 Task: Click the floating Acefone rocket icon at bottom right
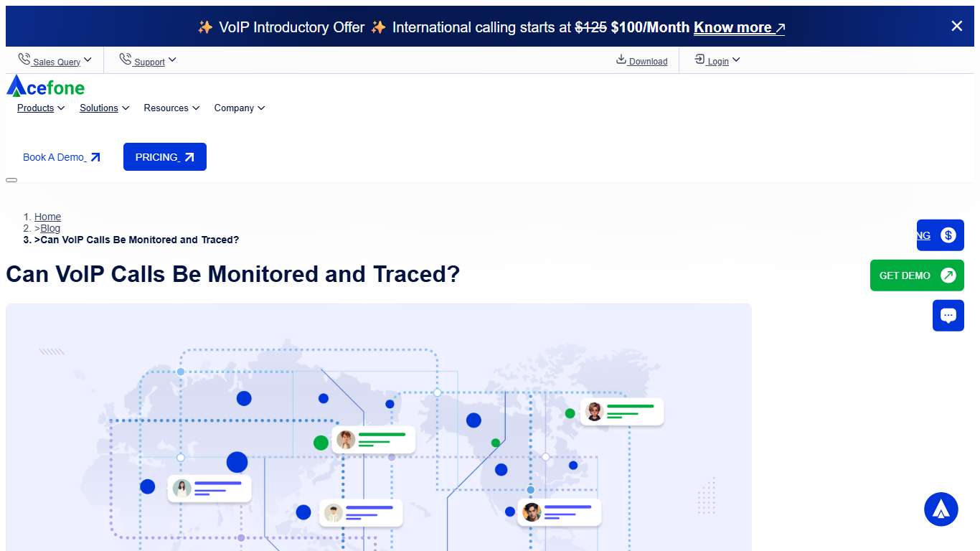[941, 509]
